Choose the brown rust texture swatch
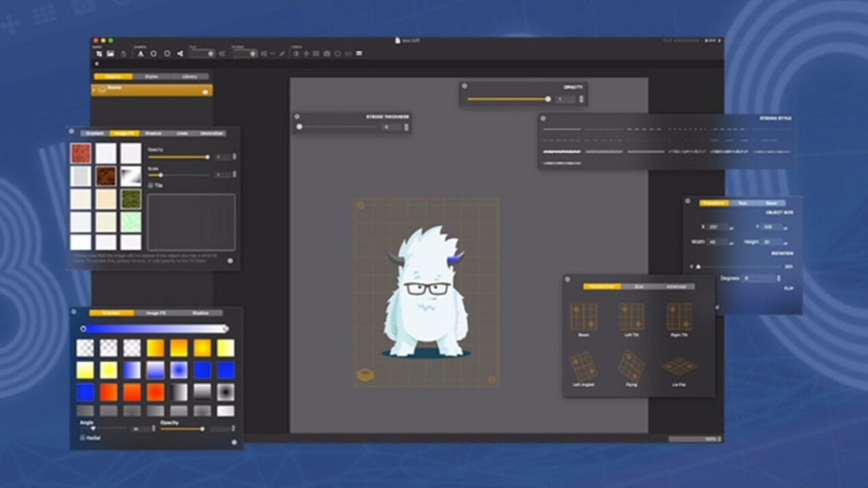This screenshot has height=488, width=868. coord(106,176)
